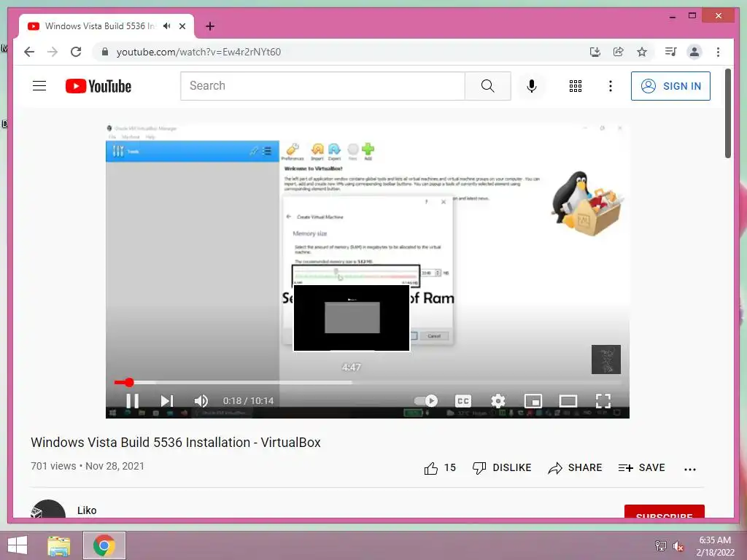Click the network tray icon
This screenshot has height=560, width=747.
pos(660,546)
